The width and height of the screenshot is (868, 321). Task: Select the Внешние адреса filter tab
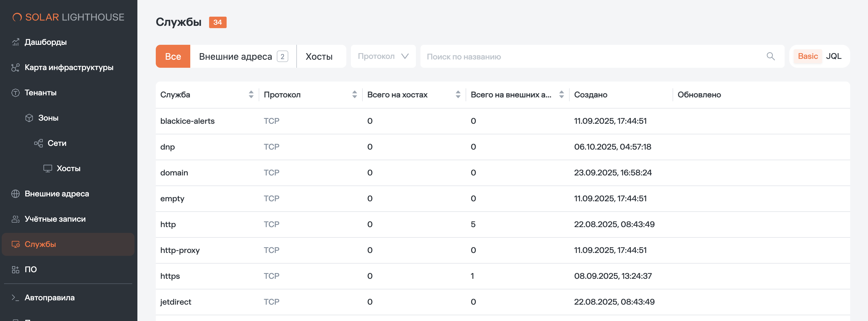point(243,56)
